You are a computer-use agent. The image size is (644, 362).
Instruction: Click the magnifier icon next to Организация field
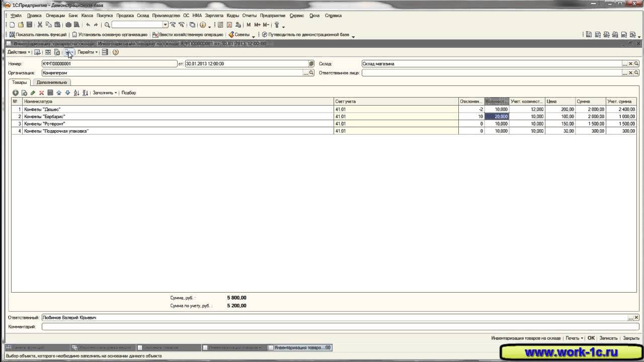pyautogui.click(x=311, y=73)
